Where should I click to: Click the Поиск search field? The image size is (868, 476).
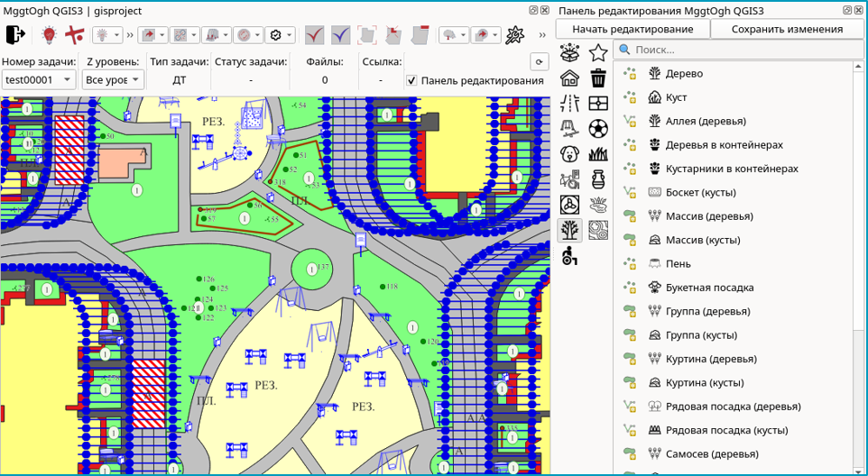click(x=740, y=50)
